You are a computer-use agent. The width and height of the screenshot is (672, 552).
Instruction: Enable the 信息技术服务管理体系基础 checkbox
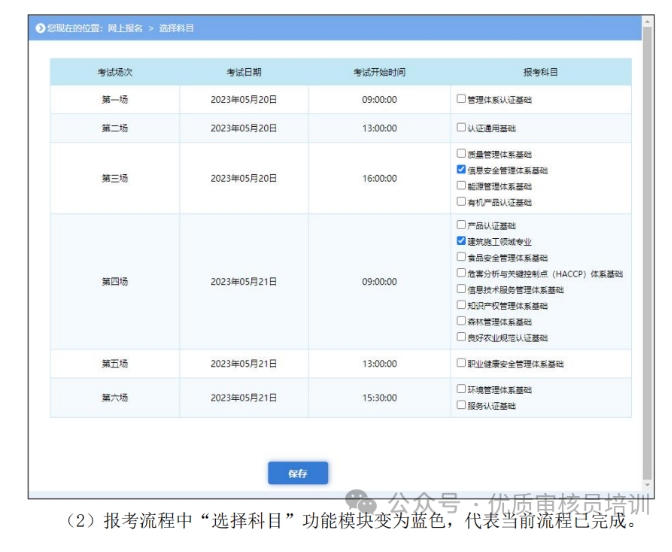pyautogui.click(x=461, y=289)
